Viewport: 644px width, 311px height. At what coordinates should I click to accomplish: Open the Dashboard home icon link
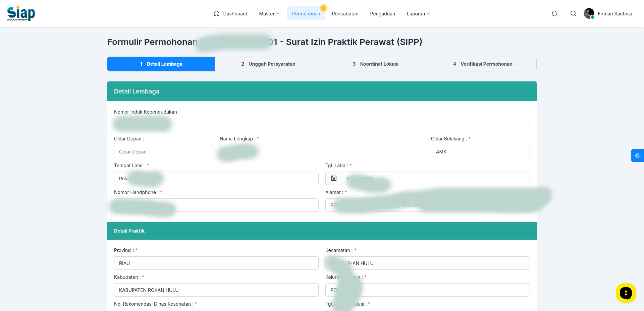coord(230,13)
